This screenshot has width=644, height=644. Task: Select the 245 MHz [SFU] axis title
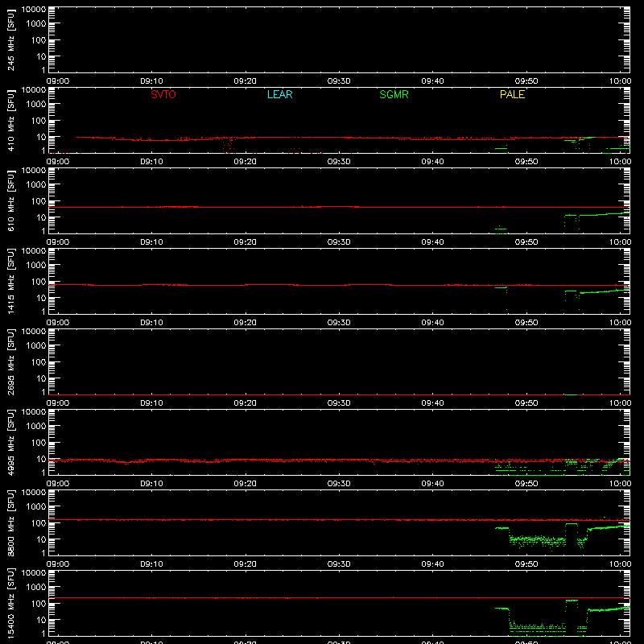pyautogui.click(x=10, y=39)
